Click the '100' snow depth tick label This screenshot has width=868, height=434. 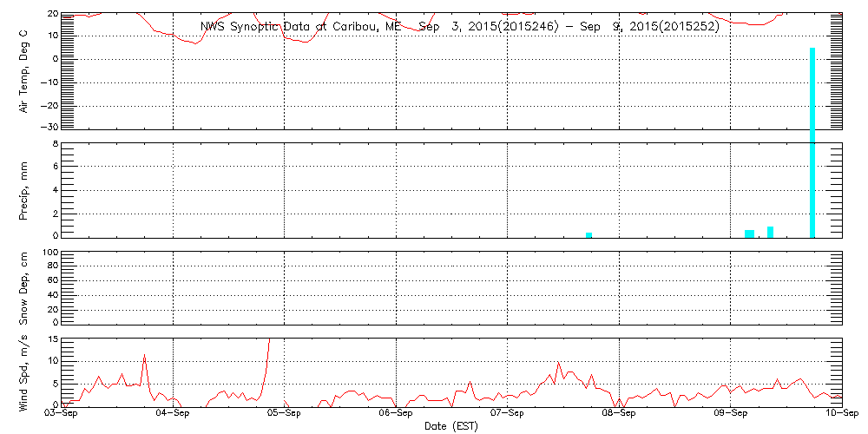pyautogui.click(x=50, y=253)
